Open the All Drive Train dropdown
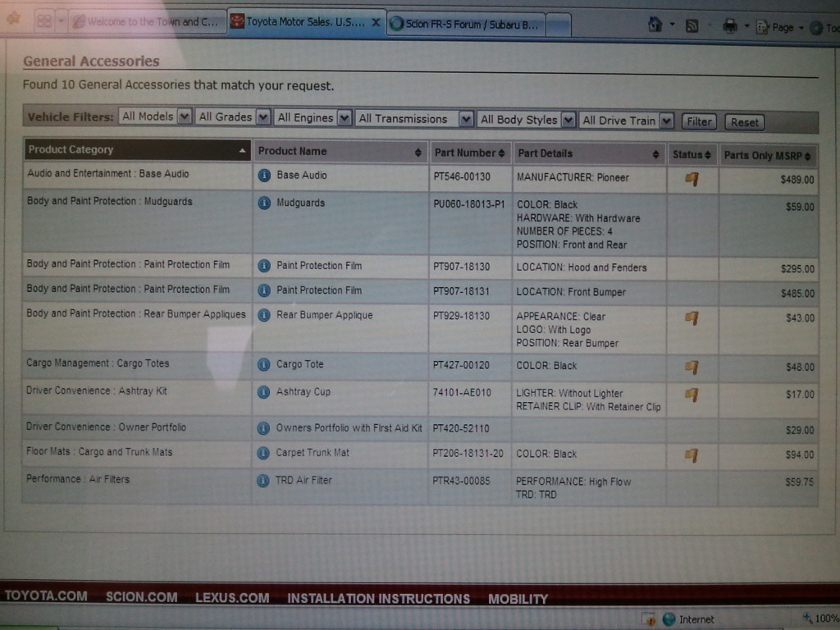 click(627, 121)
